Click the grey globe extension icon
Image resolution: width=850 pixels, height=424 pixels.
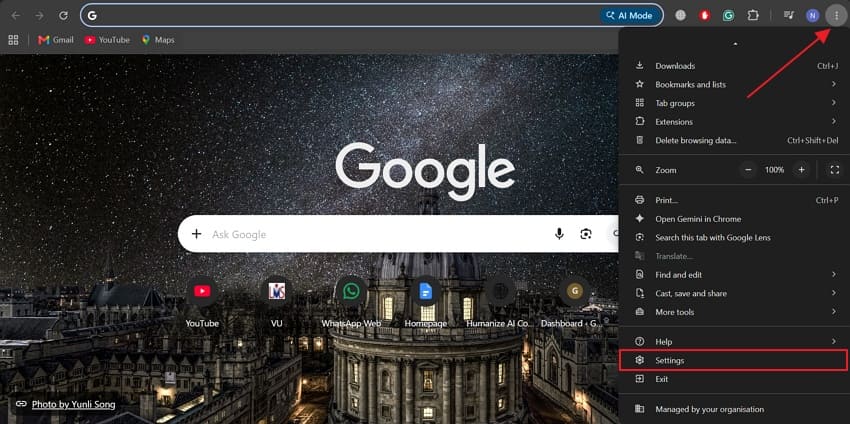(680, 16)
